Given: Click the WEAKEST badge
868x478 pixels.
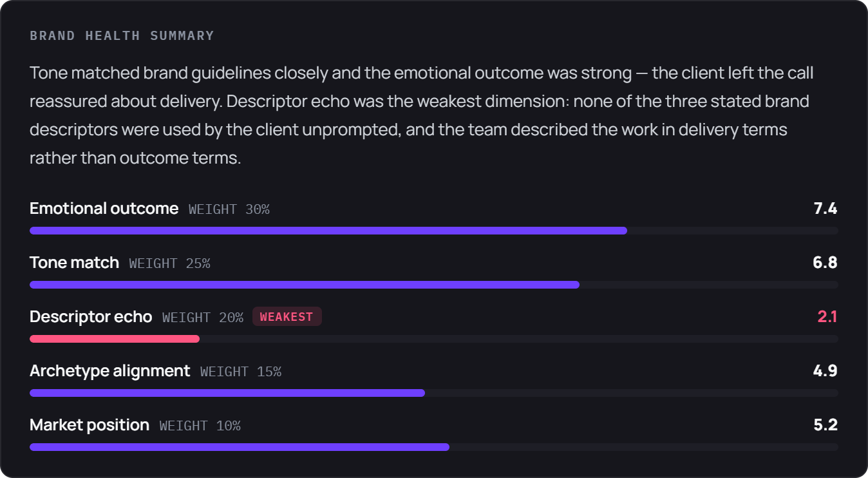Looking at the screenshot, I should pos(287,317).
